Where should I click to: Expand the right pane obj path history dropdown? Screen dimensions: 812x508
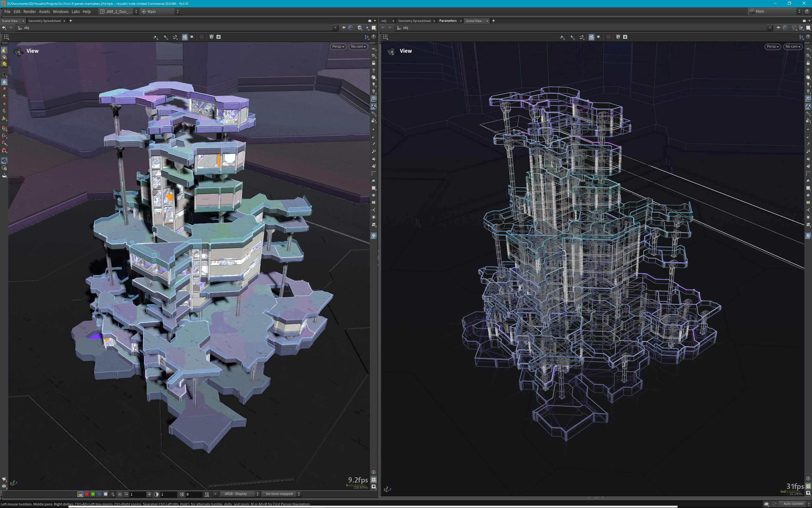[769, 28]
